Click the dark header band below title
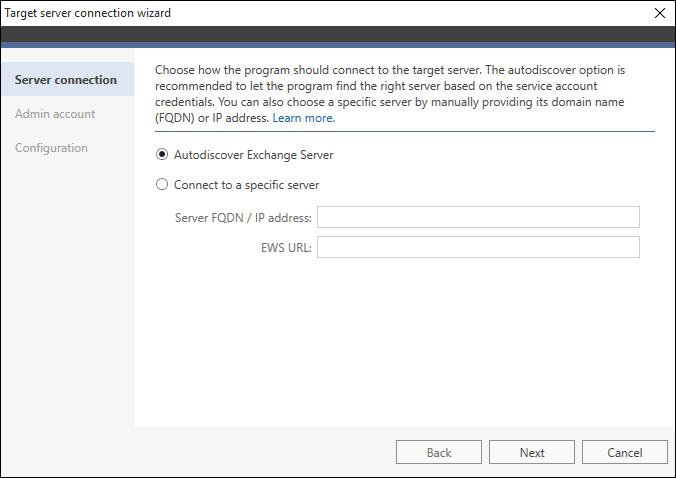 pyautogui.click(x=338, y=34)
